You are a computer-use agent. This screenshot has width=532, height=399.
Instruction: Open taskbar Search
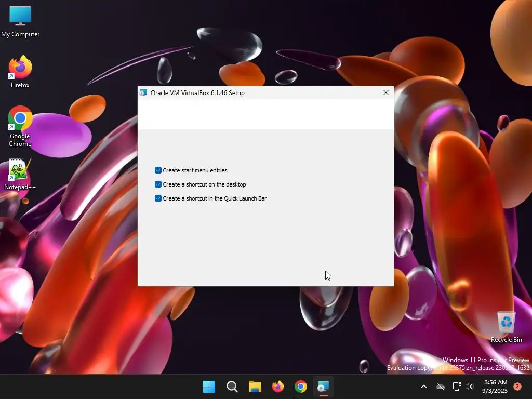coord(232,387)
